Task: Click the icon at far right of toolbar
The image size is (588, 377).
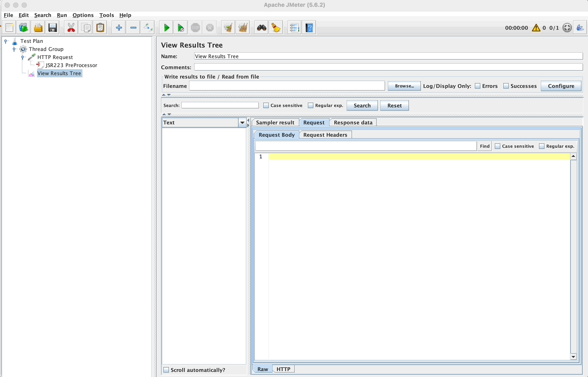Action: click(580, 28)
